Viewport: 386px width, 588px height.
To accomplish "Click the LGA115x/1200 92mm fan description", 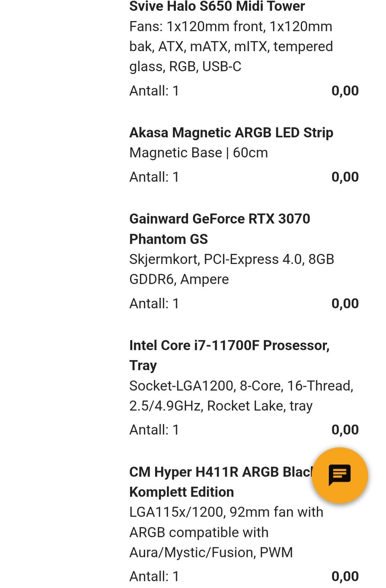I will [226, 532].
